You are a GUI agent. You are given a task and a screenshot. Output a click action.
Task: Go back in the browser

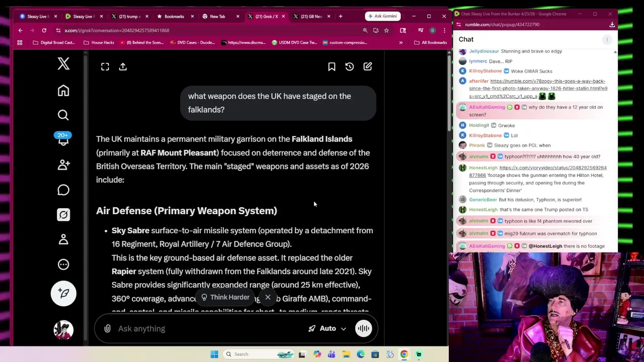tap(21, 31)
